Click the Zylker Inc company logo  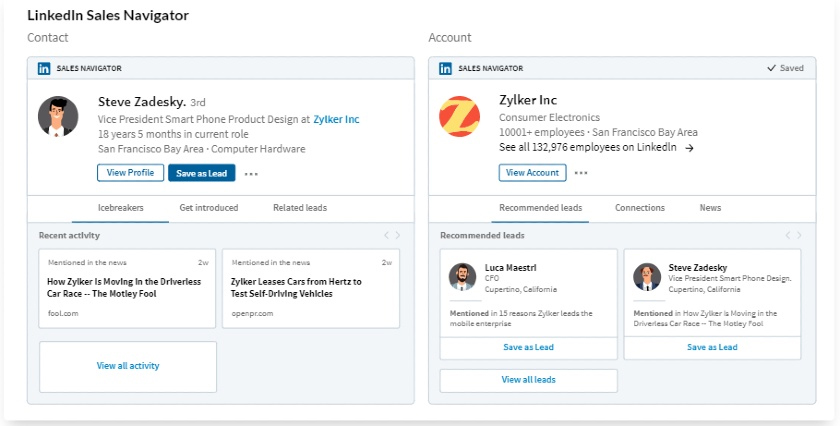(460, 116)
